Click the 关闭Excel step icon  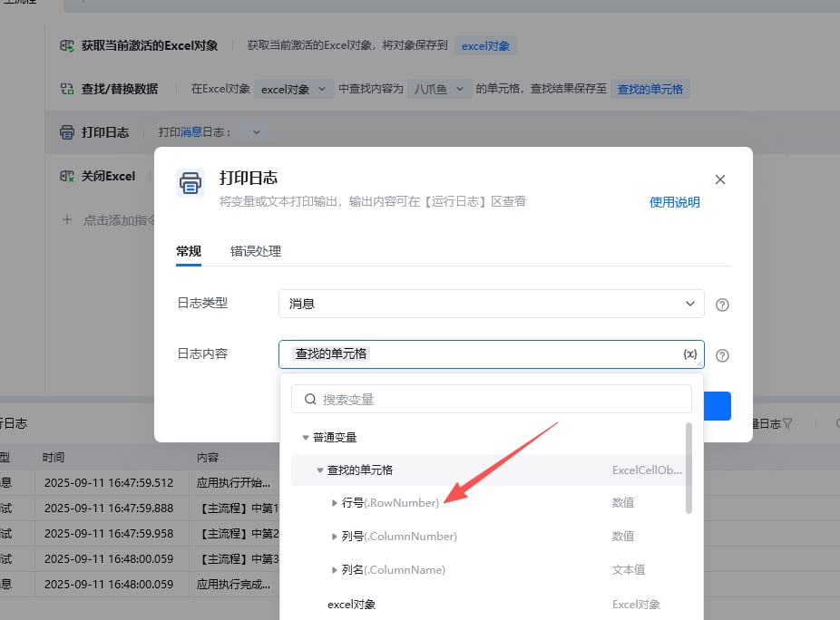67,176
